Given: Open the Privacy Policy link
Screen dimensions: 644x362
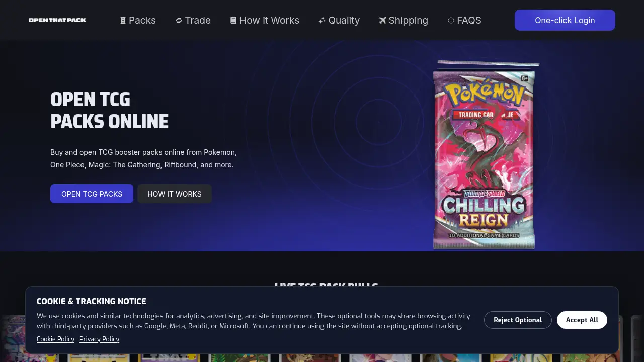Looking at the screenshot, I should (x=99, y=339).
